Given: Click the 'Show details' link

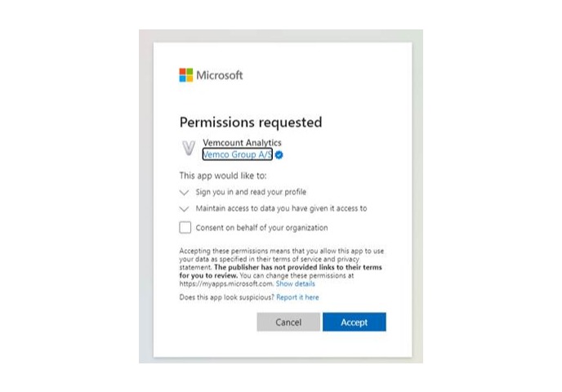Looking at the screenshot, I should pos(295,284).
